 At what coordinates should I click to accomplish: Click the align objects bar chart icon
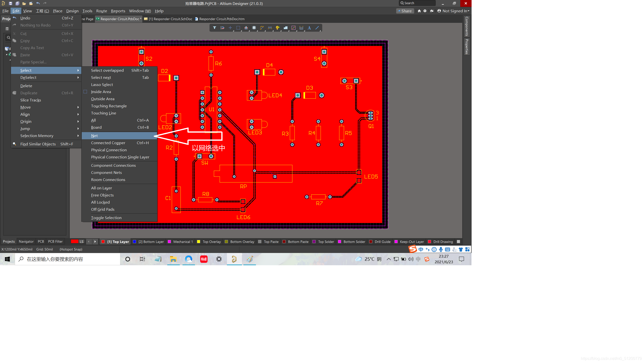pyautogui.click(x=246, y=28)
